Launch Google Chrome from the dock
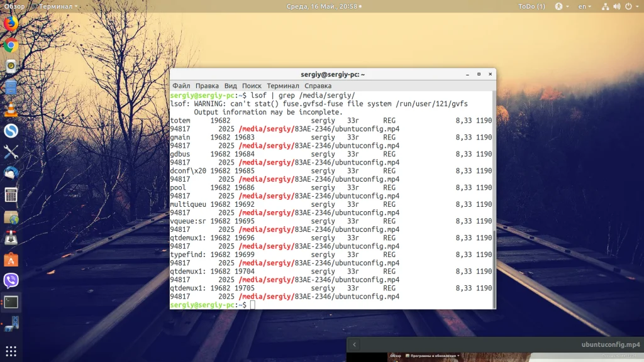The width and height of the screenshot is (644, 362). (x=11, y=45)
